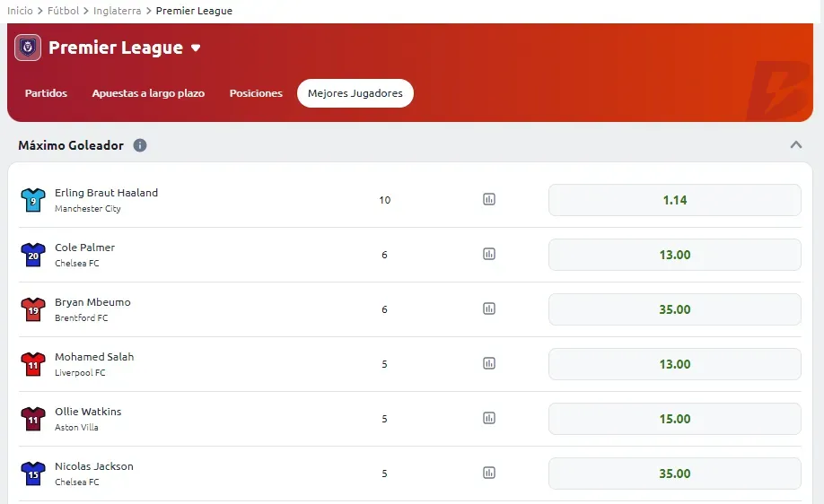Click Manchester City team label
The height and width of the screenshot is (504, 824).
[88, 208]
